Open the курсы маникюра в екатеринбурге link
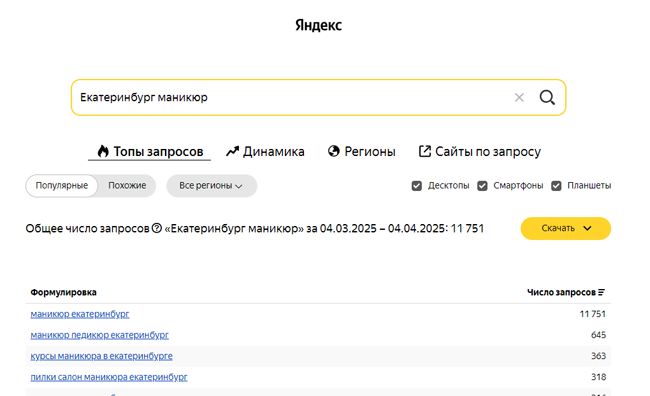Viewport: 650px width, 396px height. [102, 356]
